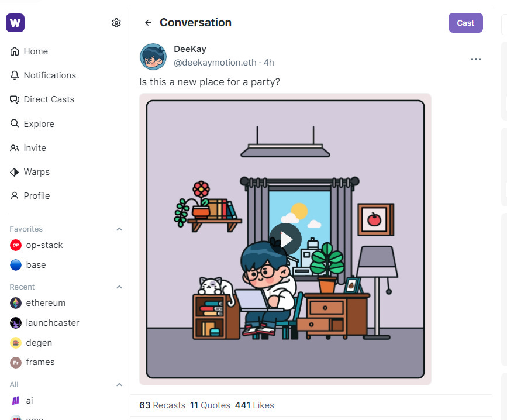Image resolution: width=507 pixels, height=420 pixels.
Task: Open the base channel blue icon
Action: [16, 265]
